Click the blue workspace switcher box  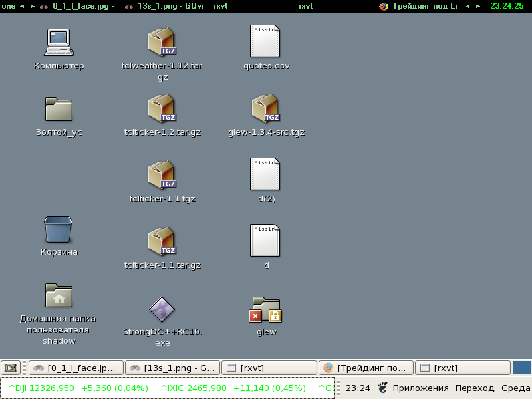pyautogui.click(x=522, y=368)
